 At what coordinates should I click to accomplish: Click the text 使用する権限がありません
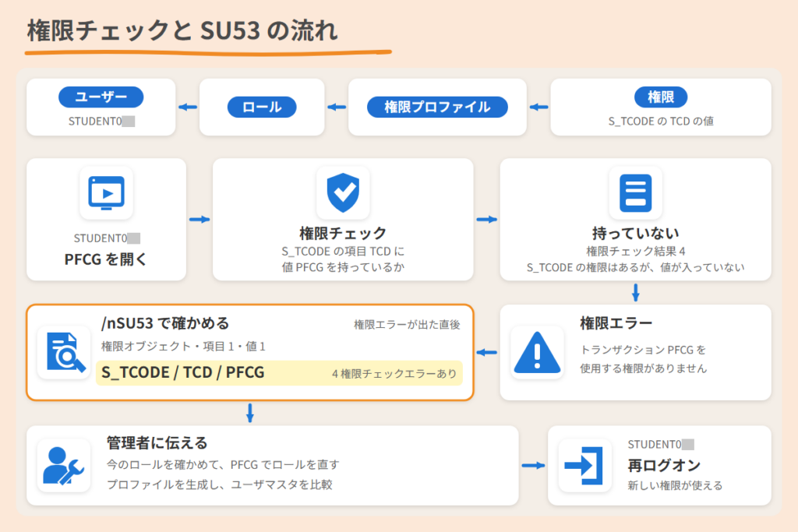[x=644, y=368]
